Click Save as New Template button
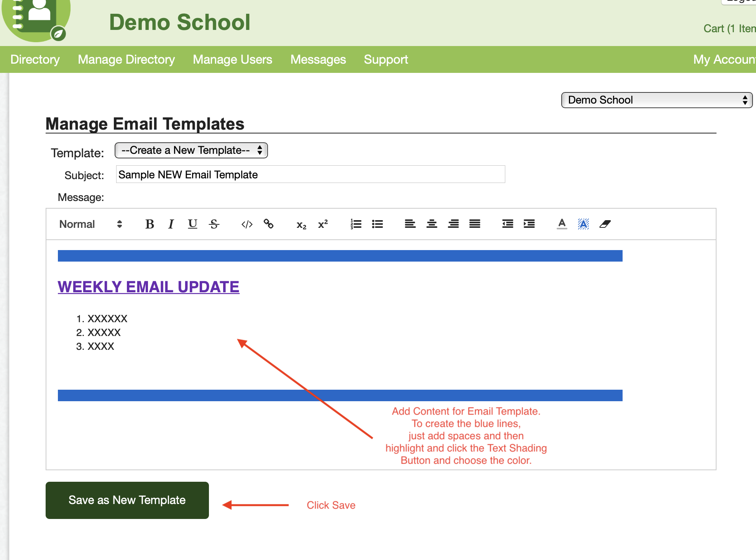Viewport: 756px width, 560px height. pyautogui.click(x=127, y=500)
